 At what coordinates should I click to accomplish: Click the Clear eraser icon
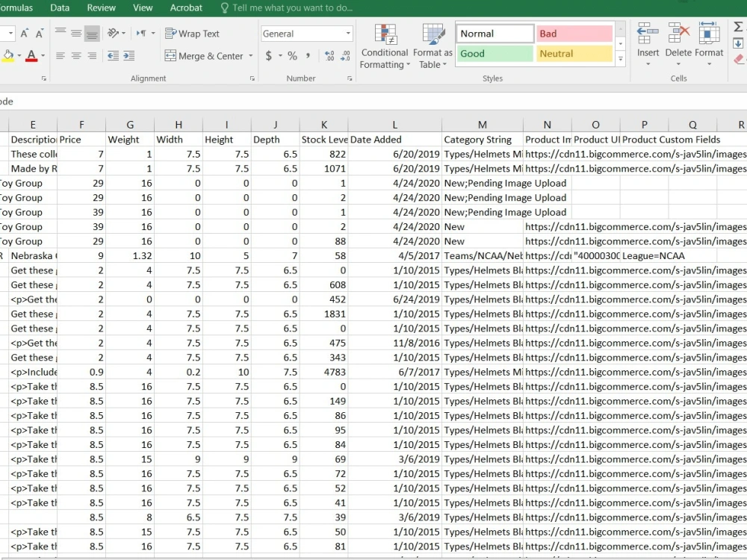point(740,59)
